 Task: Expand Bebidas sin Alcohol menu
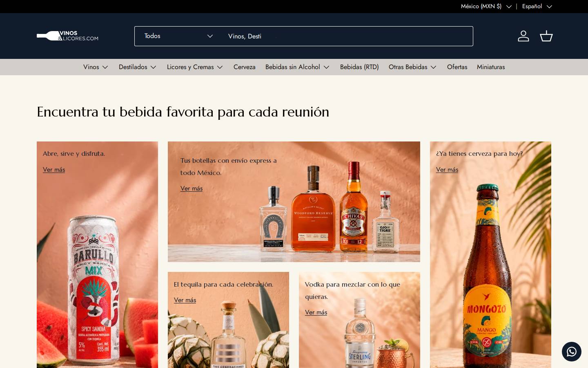[x=297, y=67]
